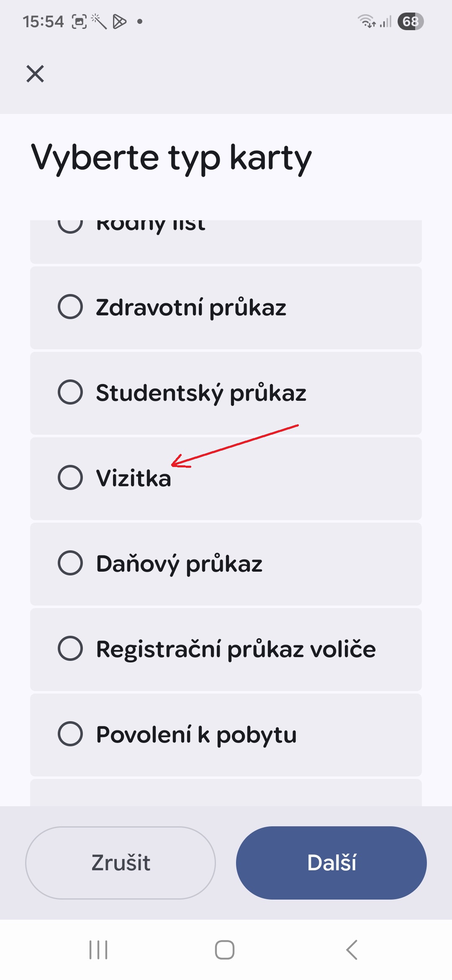The image size is (452, 980).
Task: Tap the Zrušit button
Action: tap(121, 863)
